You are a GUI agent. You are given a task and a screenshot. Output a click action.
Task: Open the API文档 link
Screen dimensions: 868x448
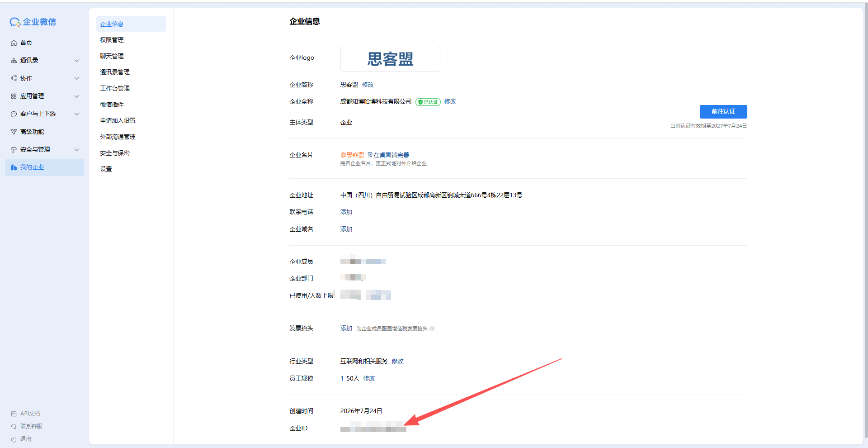pos(30,414)
